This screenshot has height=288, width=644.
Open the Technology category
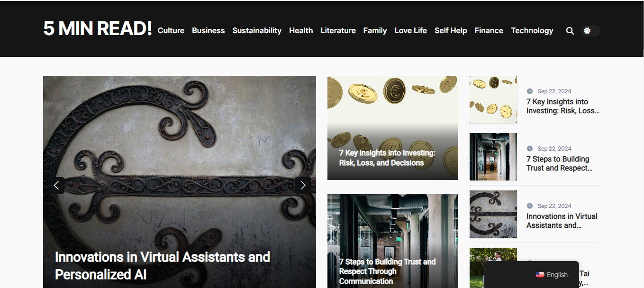532,30
